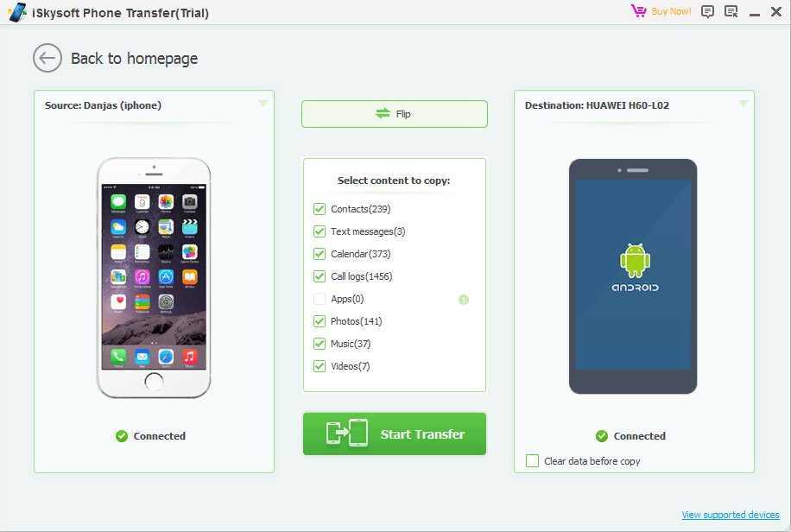
Task: Expand the Destination device dropdown arrow
Action: pos(744,104)
